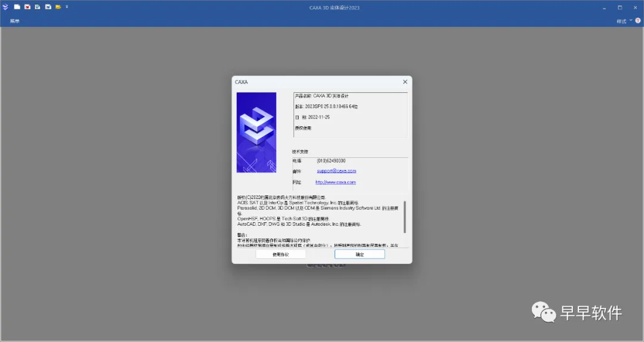
Task: Click the red-marked document quick-access icon
Action: click(x=27, y=7)
